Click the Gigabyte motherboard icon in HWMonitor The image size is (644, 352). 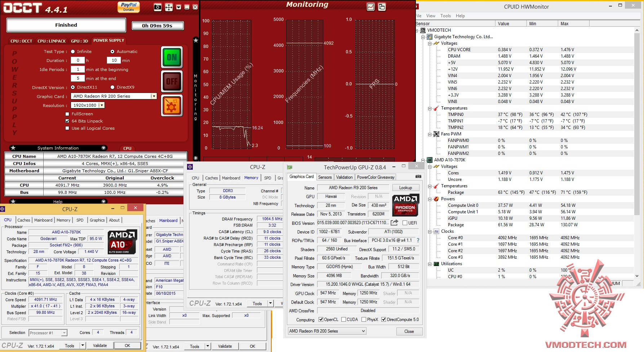click(430, 37)
